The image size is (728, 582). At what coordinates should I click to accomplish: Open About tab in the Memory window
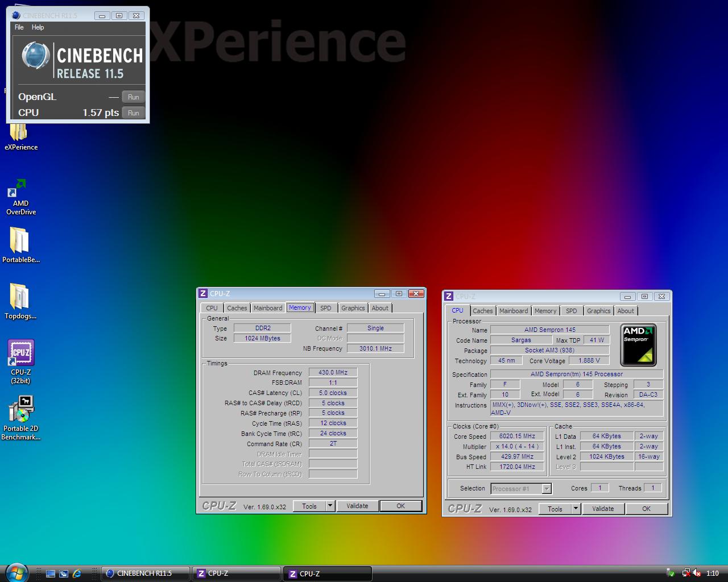380,308
